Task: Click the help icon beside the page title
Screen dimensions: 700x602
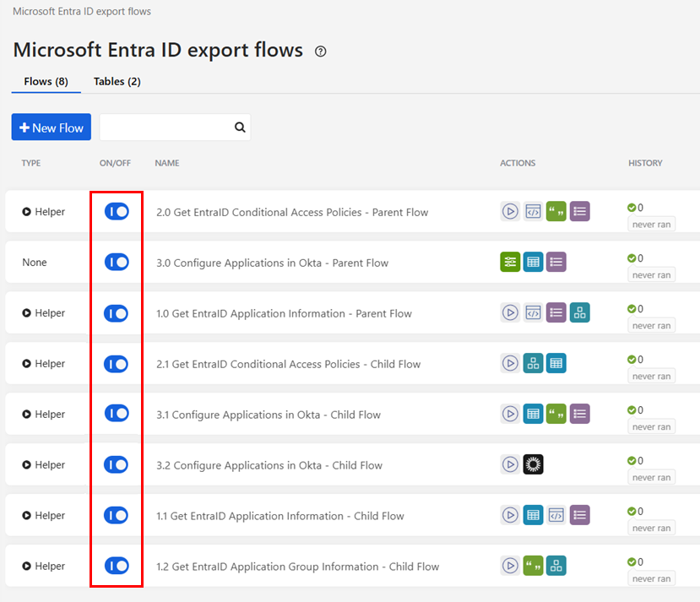Action: pyautogui.click(x=320, y=52)
